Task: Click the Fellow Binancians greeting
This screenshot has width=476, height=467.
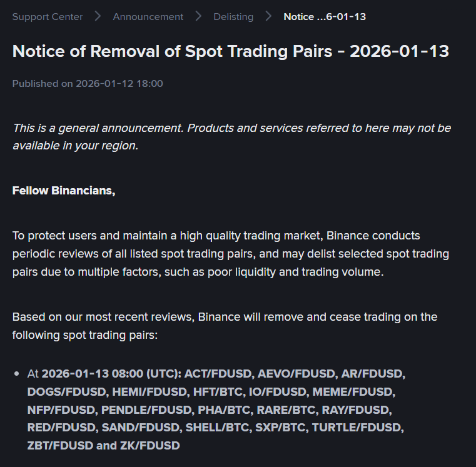Action: tap(64, 191)
